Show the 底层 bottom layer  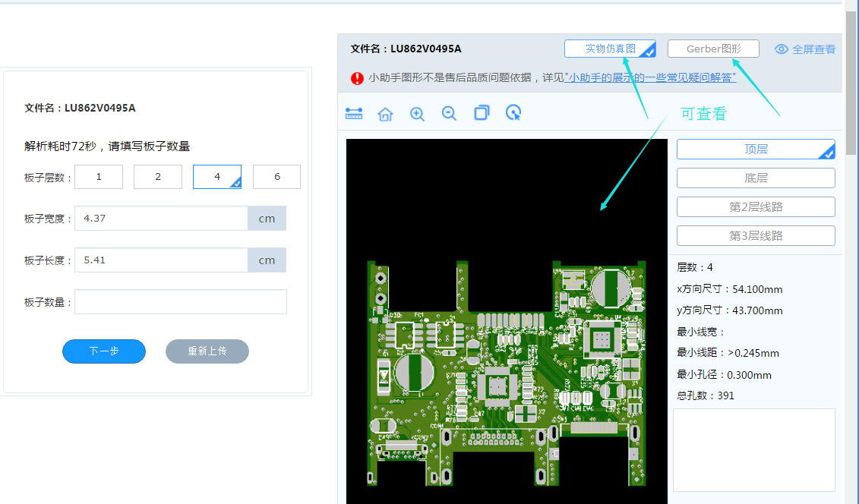click(756, 178)
